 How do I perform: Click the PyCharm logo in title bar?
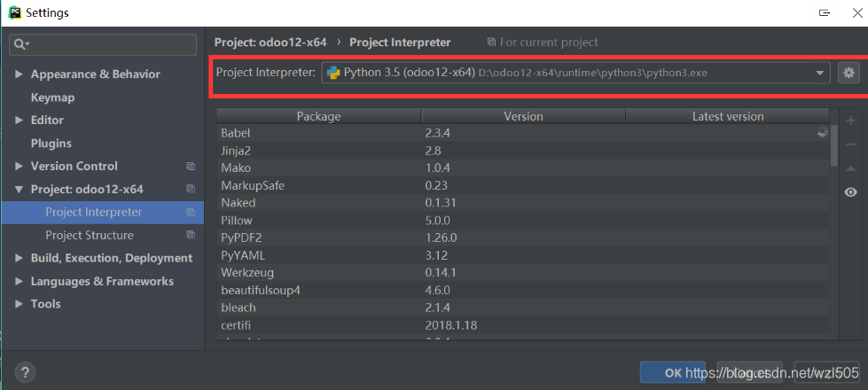click(x=14, y=12)
